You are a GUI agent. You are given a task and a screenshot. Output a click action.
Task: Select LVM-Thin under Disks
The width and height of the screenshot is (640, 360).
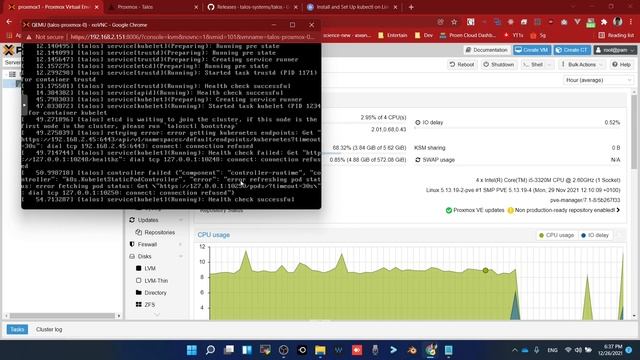[156, 281]
